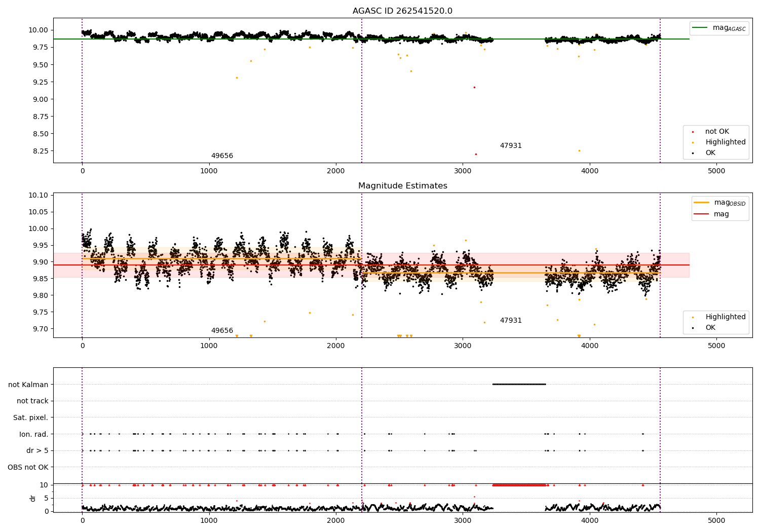
Task: Click the 'Sat. pixel.' row label
Action: point(30,417)
